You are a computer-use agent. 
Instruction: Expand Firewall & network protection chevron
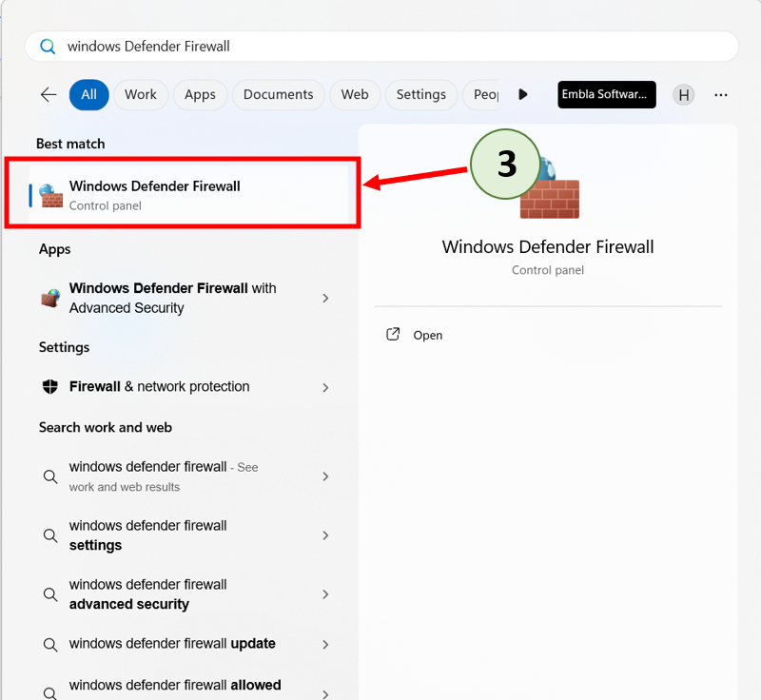(x=325, y=387)
